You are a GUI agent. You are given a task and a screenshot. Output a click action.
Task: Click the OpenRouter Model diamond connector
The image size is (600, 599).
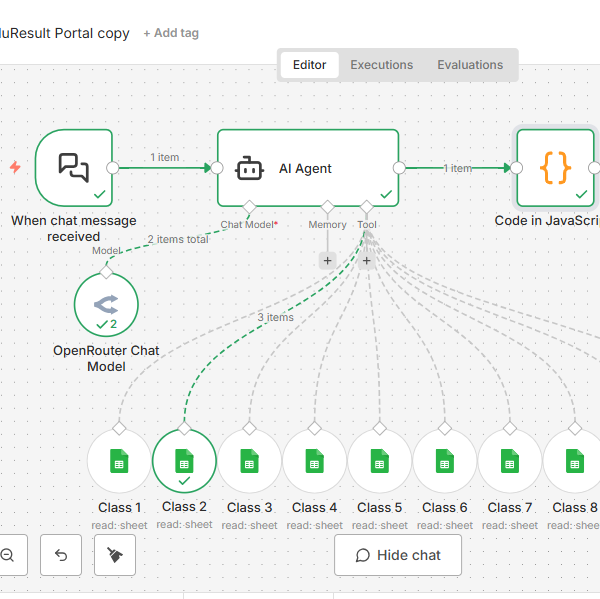click(106, 272)
